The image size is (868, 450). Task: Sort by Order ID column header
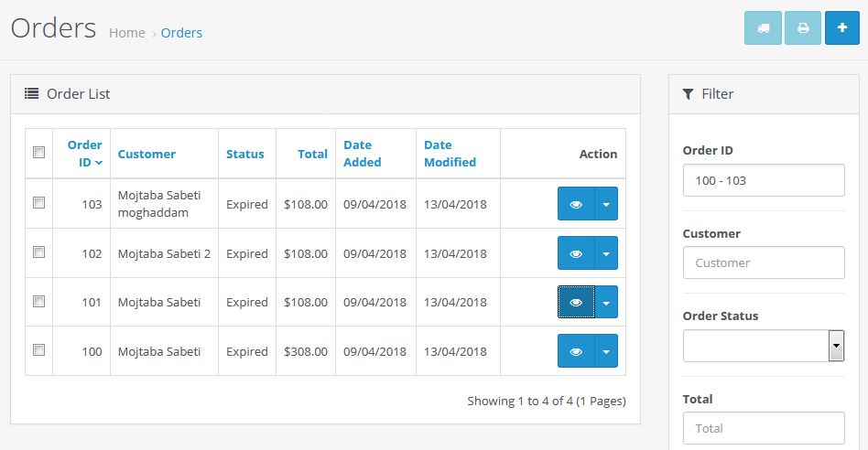click(85, 153)
